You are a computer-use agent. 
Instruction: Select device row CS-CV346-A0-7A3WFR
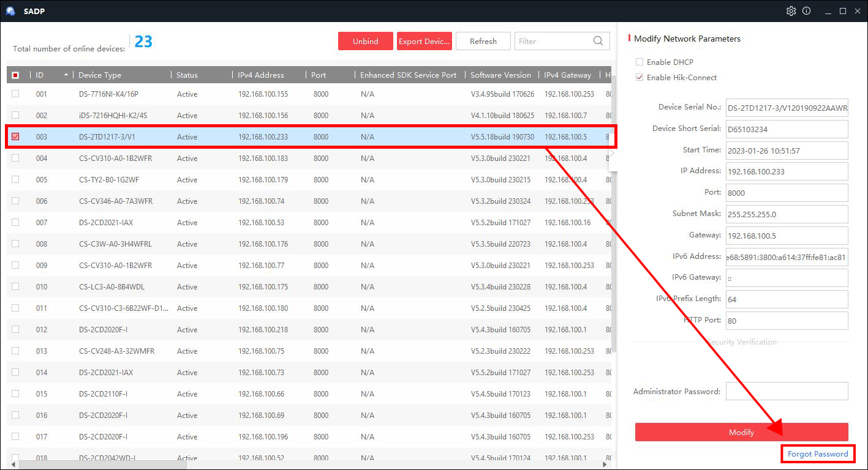[309, 201]
